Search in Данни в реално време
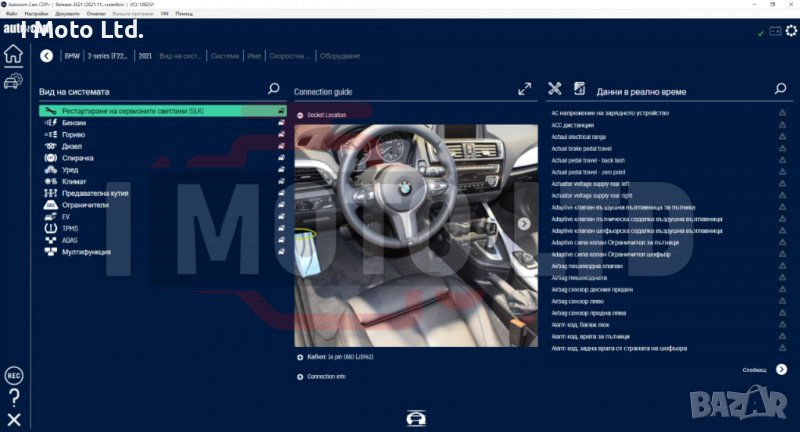Screen dimensions: 800x432 (x=781, y=89)
